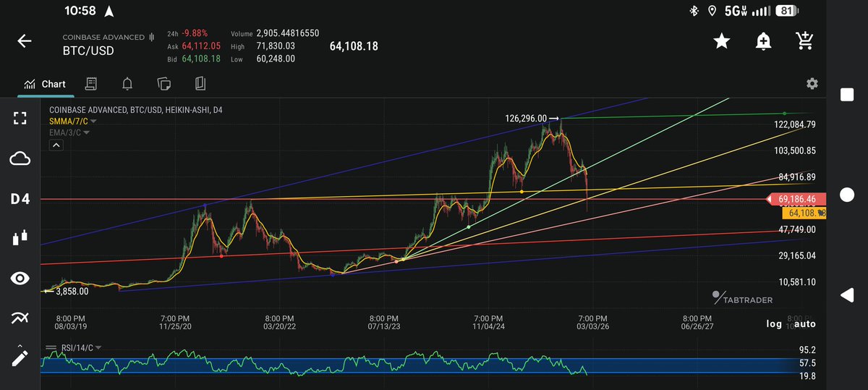
Task: Create a price alert with bell-plus icon
Action: tap(763, 41)
